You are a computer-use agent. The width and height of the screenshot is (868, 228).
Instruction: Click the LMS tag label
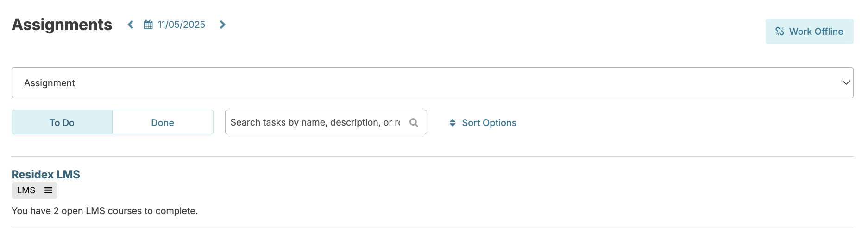[x=26, y=190]
